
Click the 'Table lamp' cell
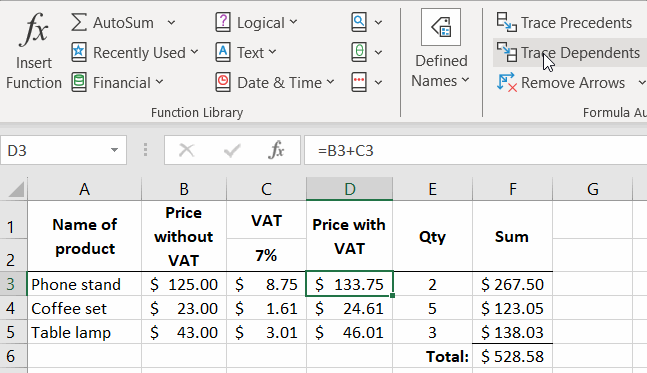(85, 332)
